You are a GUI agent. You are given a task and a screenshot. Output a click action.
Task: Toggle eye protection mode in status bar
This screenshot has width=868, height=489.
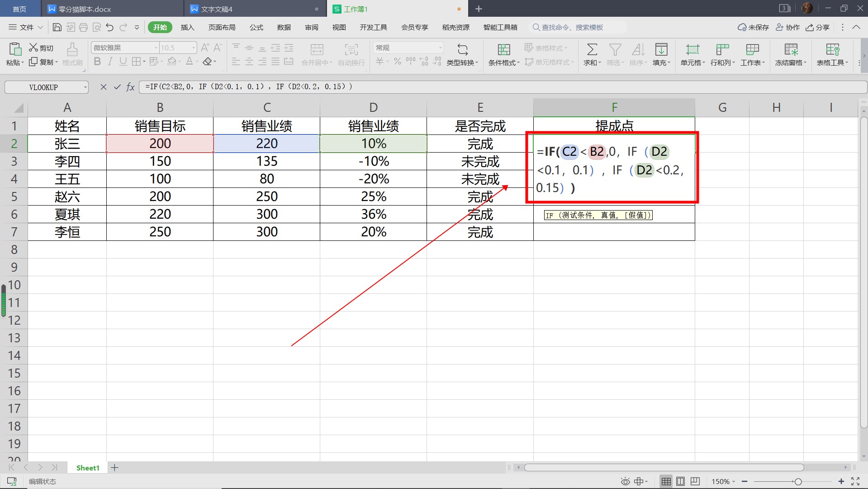coord(625,481)
